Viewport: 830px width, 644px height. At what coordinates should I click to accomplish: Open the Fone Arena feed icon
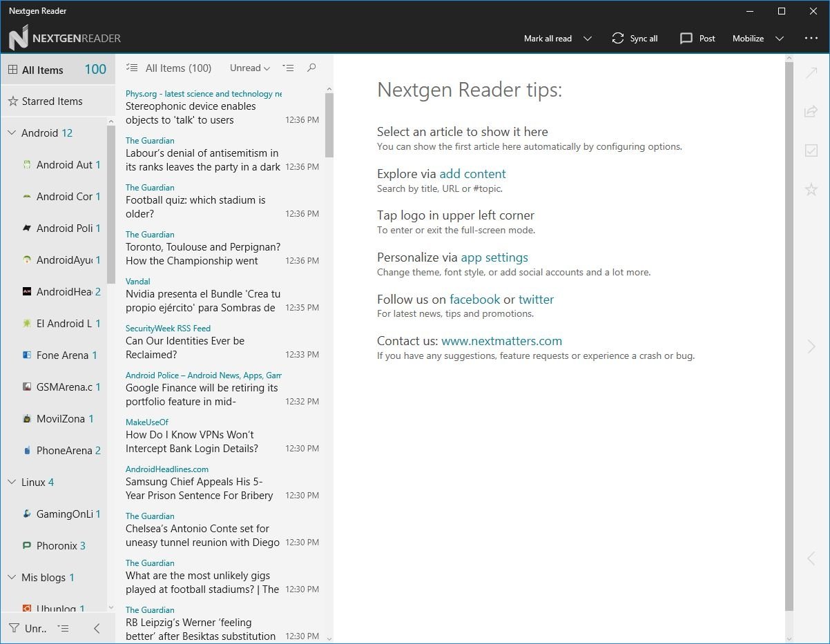[x=27, y=355]
